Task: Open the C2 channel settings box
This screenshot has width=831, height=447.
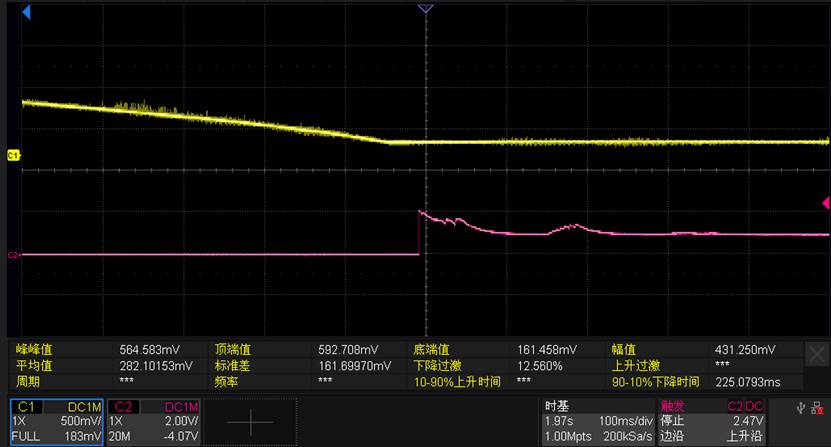Action: click(x=154, y=422)
